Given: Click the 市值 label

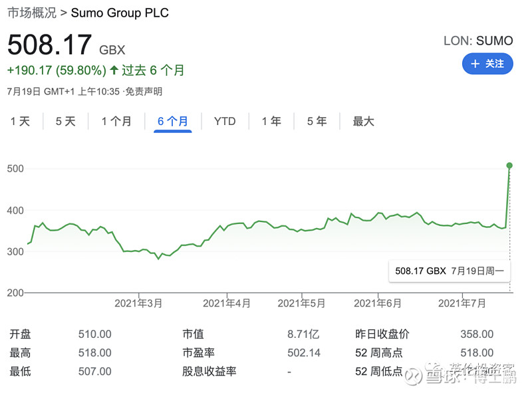Looking at the screenshot, I should click(193, 334).
